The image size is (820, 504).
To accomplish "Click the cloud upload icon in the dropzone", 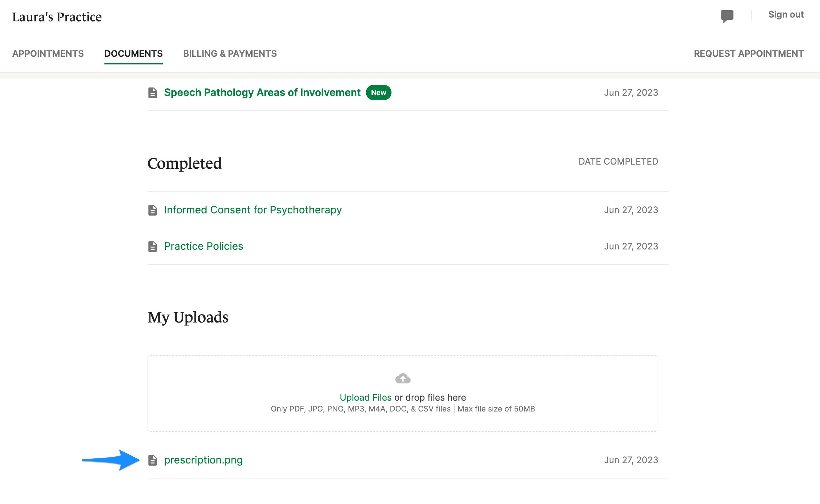I will click(x=403, y=378).
